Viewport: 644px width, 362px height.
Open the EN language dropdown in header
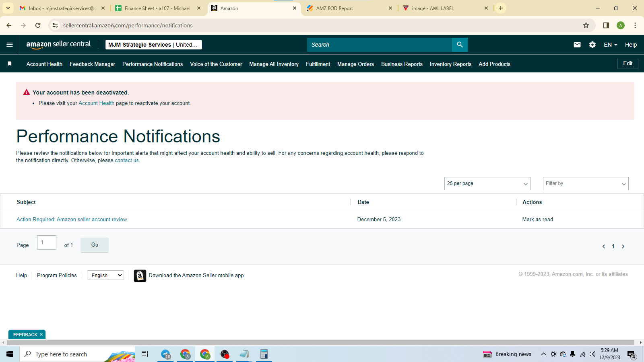[x=610, y=45]
